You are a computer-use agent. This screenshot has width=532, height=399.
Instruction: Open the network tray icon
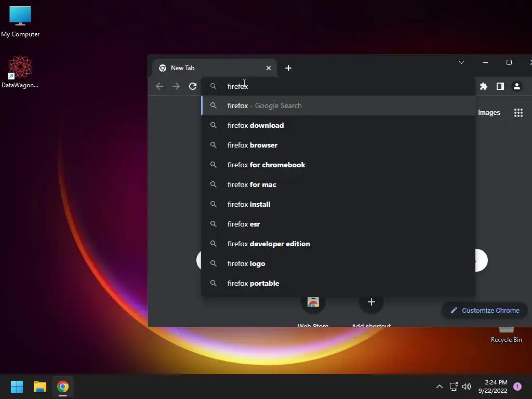pyautogui.click(x=454, y=387)
